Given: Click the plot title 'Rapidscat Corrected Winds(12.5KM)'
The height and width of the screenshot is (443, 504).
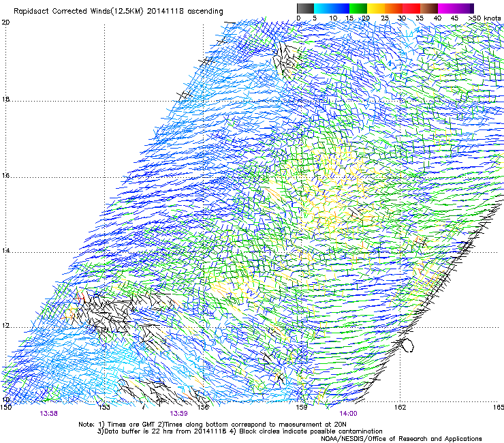Looking at the screenshot, I should [78, 12].
